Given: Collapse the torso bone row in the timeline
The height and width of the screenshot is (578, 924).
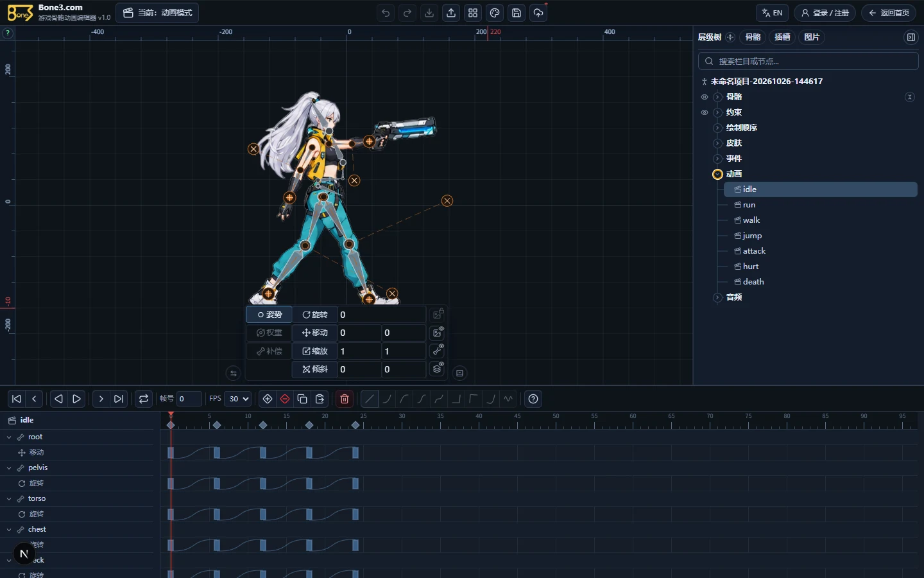Looking at the screenshot, I should [9, 498].
